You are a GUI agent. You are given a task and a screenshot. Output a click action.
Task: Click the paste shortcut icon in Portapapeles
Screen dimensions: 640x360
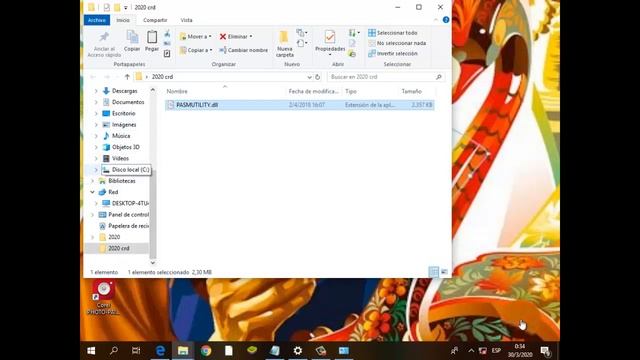click(x=167, y=53)
